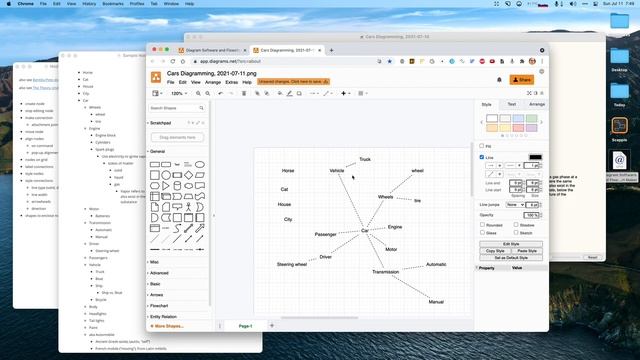Select the bidirectional arrow shape
Image resolution: width=640 pixels, height=360 pixels.
click(x=188, y=228)
